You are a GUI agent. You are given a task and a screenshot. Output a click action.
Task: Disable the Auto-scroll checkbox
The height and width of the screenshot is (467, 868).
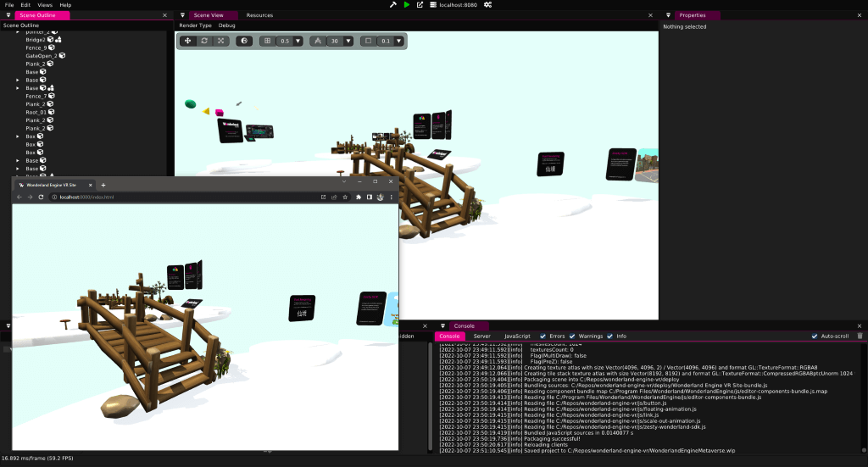click(815, 336)
